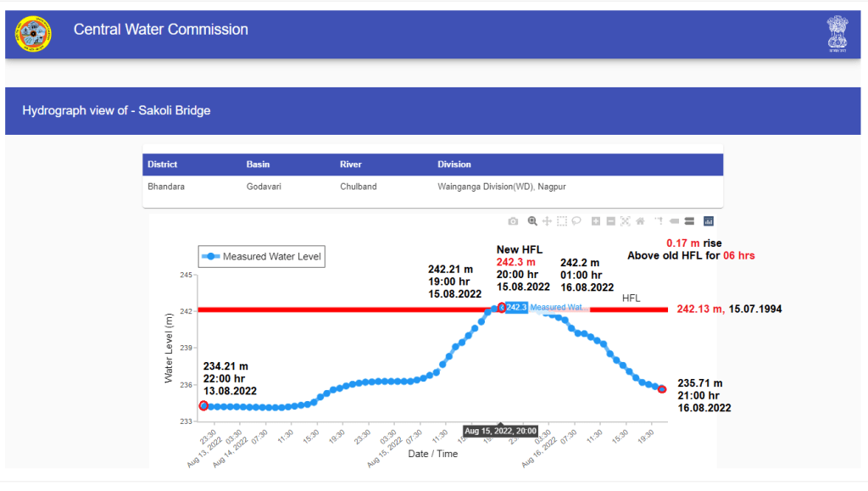The height and width of the screenshot is (491, 868).
Task: Click the national emblem at top right
Action: (837, 33)
